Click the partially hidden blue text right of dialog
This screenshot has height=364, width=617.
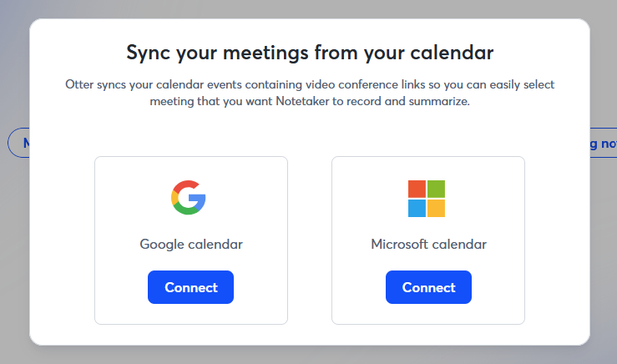[603, 144]
